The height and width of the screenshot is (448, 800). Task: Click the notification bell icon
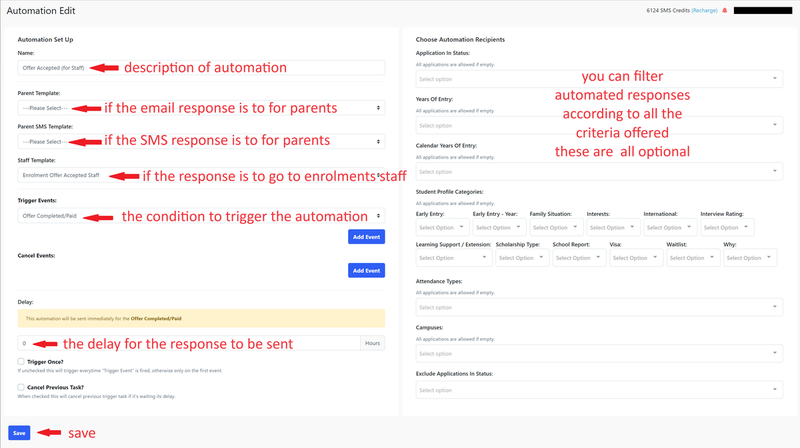coord(724,10)
